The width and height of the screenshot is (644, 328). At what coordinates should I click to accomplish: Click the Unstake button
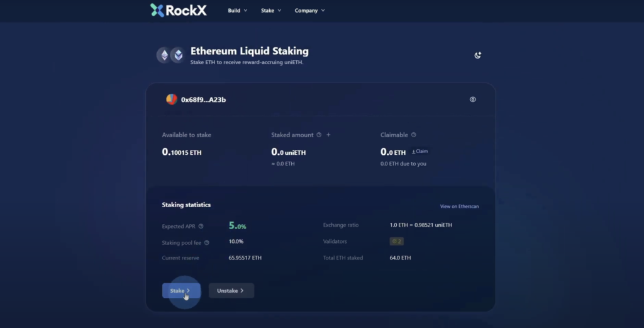pyautogui.click(x=231, y=291)
